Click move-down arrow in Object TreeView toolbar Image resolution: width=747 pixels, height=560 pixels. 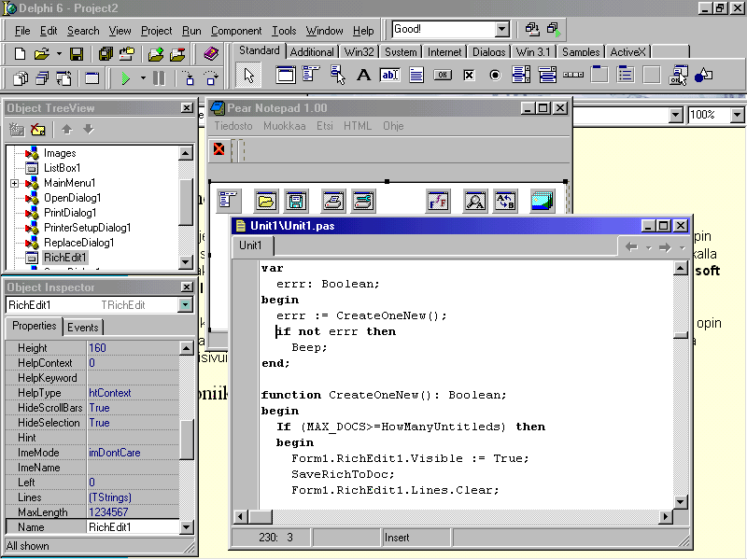tap(89, 129)
